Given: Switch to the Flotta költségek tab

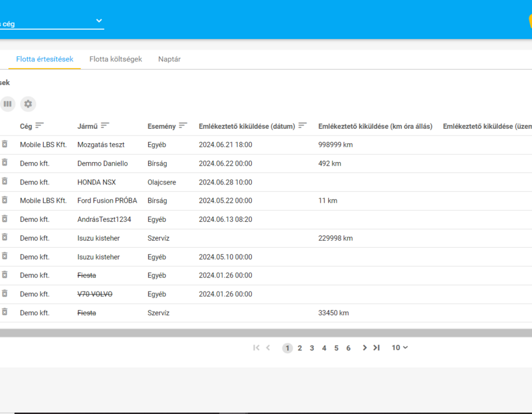Looking at the screenshot, I should (116, 59).
